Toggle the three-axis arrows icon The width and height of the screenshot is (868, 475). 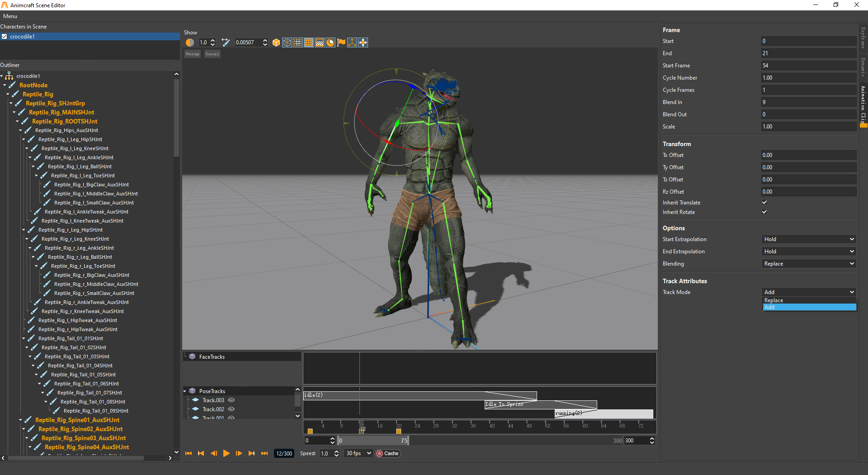click(352, 43)
